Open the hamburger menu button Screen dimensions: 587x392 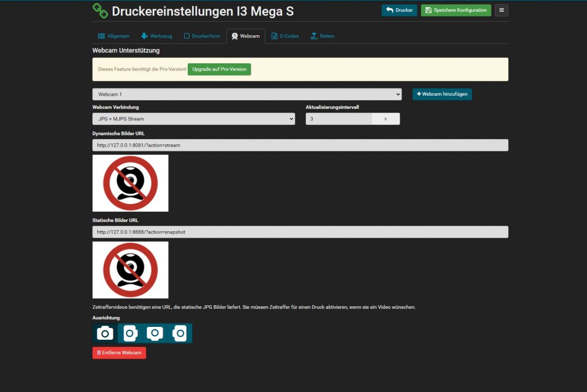501,10
